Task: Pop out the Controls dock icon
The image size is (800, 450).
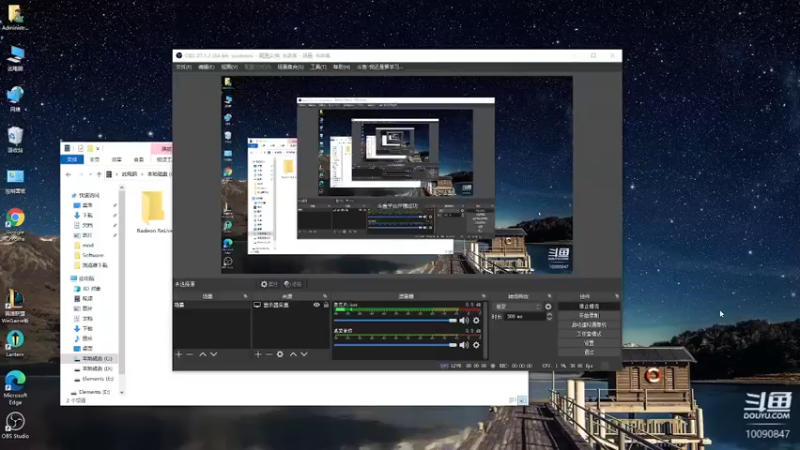Action: point(616,296)
